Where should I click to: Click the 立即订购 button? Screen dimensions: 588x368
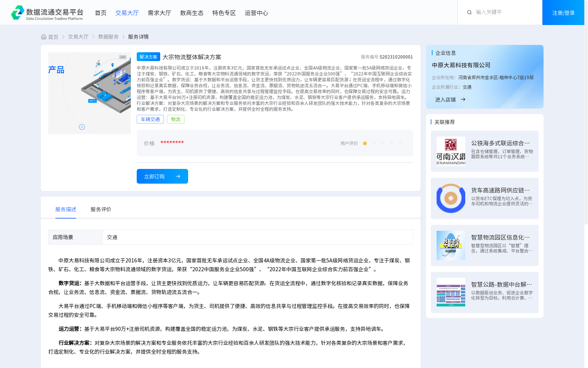162,176
